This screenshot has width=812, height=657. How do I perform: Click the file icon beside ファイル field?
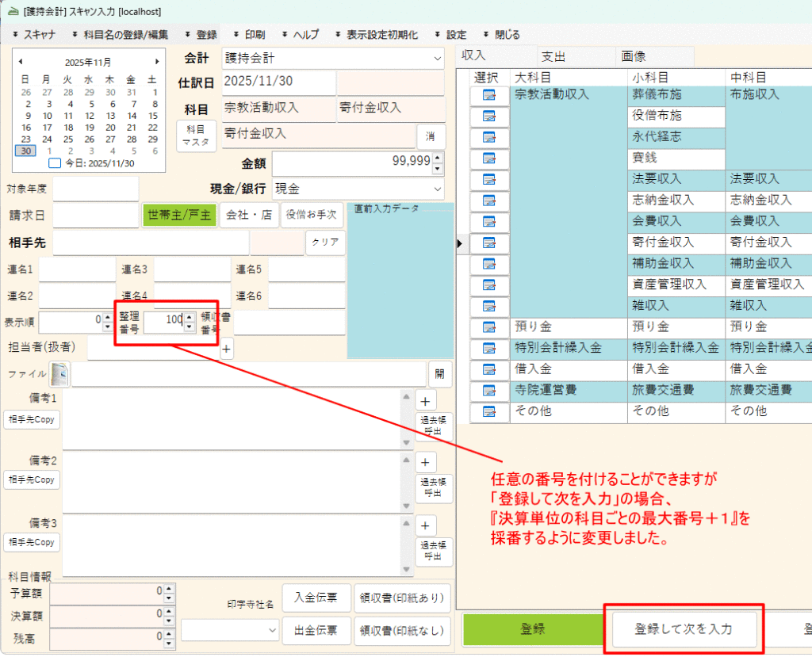[60, 372]
